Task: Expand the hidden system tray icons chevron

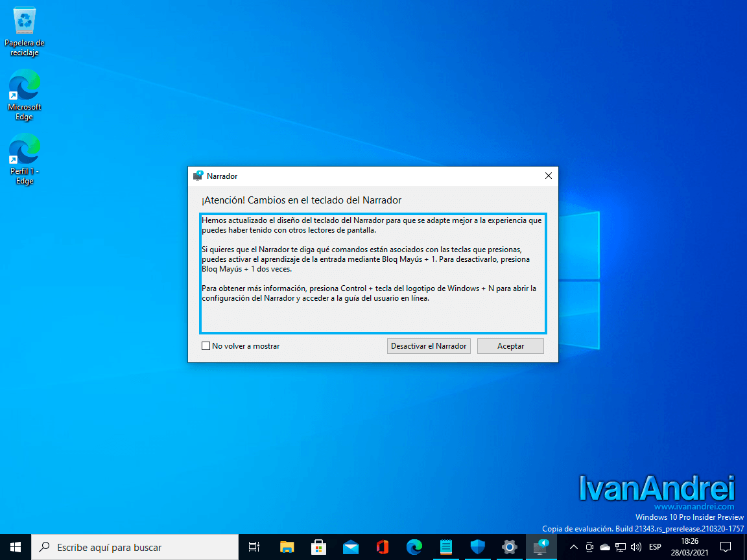Action: click(574, 547)
